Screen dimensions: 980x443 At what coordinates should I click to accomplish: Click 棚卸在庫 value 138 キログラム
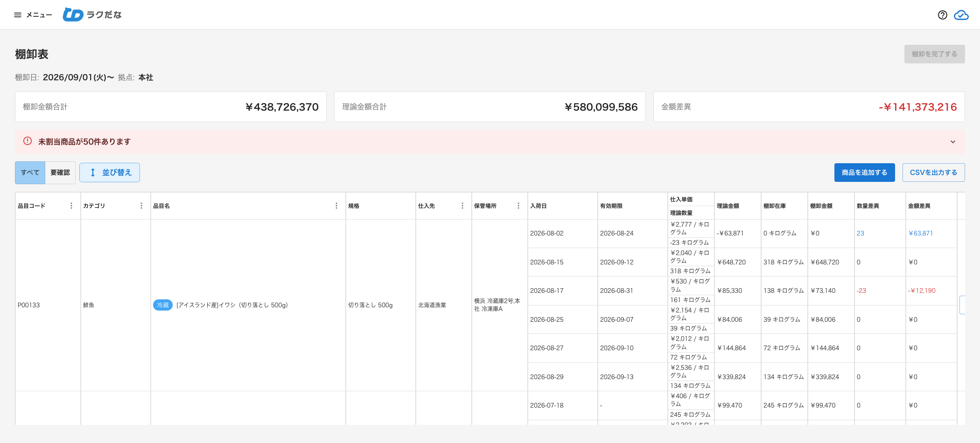pyautogui.click(x=784, y=291)
